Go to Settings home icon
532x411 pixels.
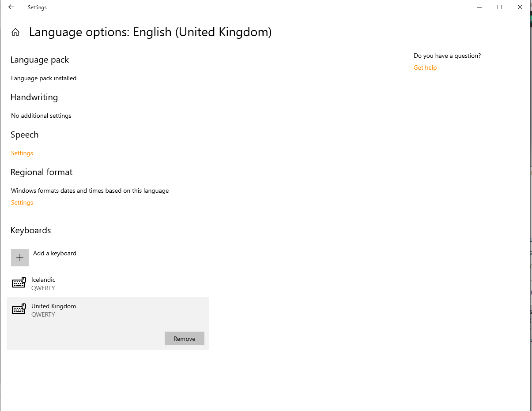[15, 32]
